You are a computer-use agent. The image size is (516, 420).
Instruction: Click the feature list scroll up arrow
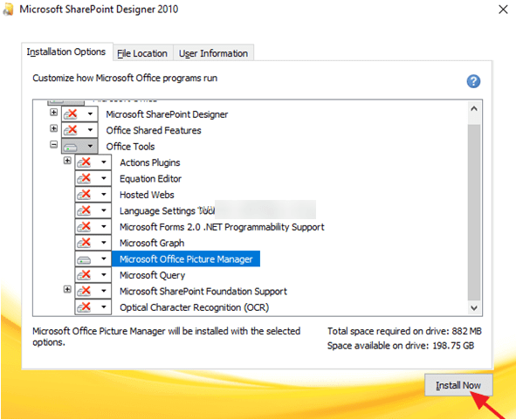point(474,108)
